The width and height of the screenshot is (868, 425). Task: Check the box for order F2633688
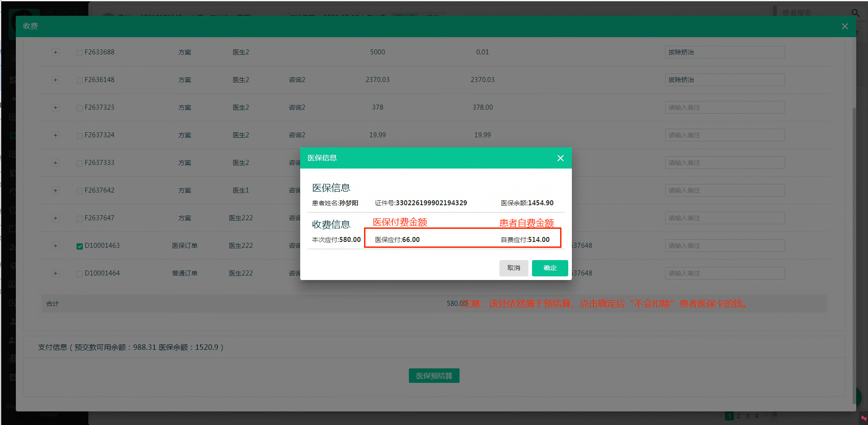click(80, 53)
